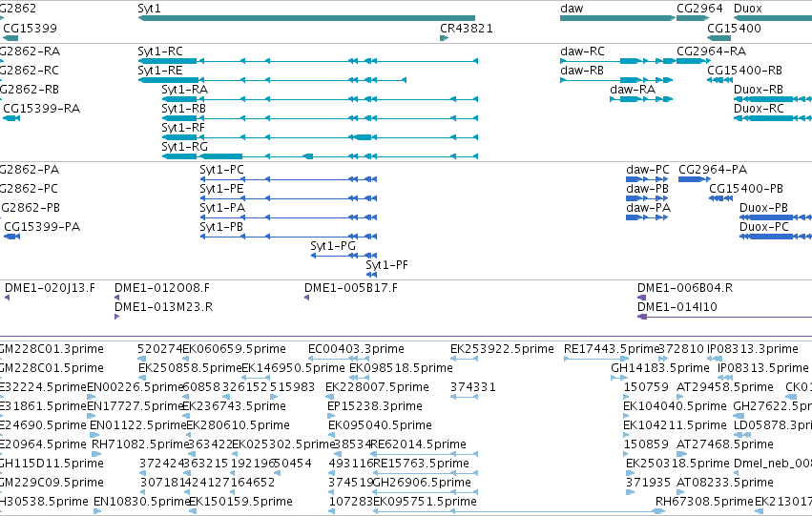
Task: Select EST EK228007.5prime
Action: [x=329, y=397]
